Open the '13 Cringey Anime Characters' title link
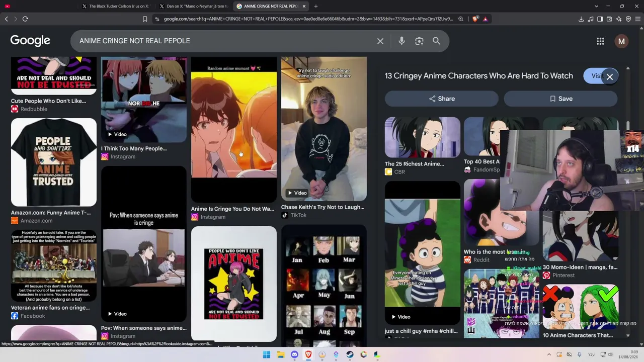The height and width of the screenshot is (362, 644). 479,76
